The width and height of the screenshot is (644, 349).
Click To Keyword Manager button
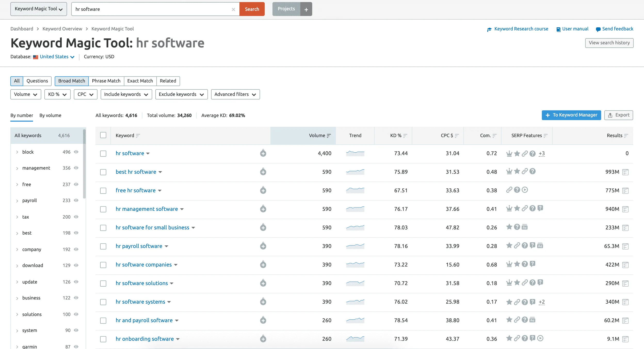[x=571, y=115]
